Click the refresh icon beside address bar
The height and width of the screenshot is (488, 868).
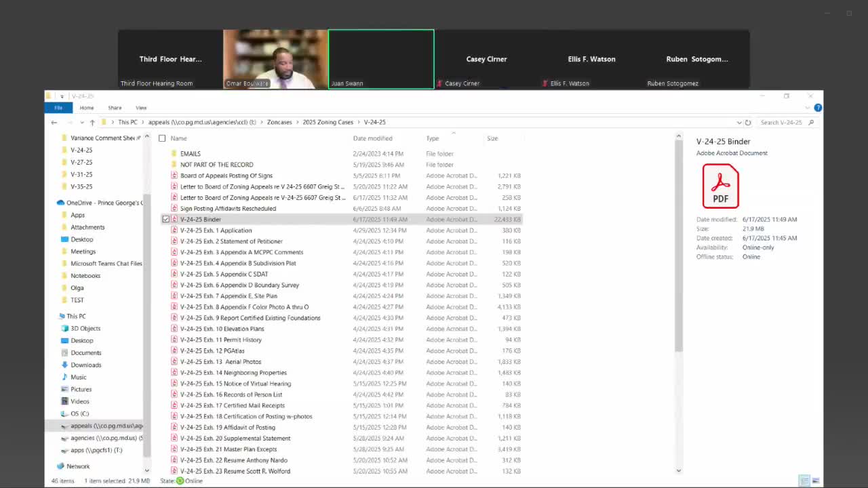tap(748, 123)
